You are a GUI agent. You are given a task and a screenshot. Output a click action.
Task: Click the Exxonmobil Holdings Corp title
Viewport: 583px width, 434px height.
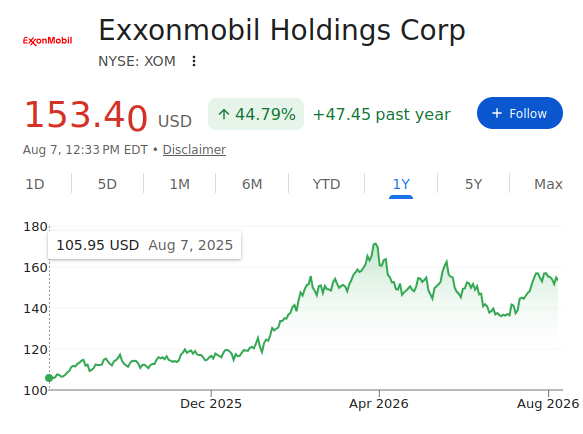pos(282,30)
